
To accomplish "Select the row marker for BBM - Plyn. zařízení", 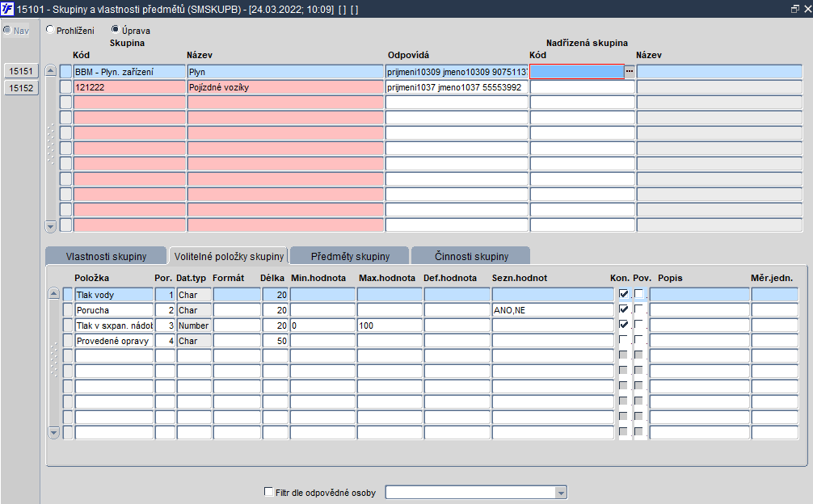I will click(x=65, y=72).
